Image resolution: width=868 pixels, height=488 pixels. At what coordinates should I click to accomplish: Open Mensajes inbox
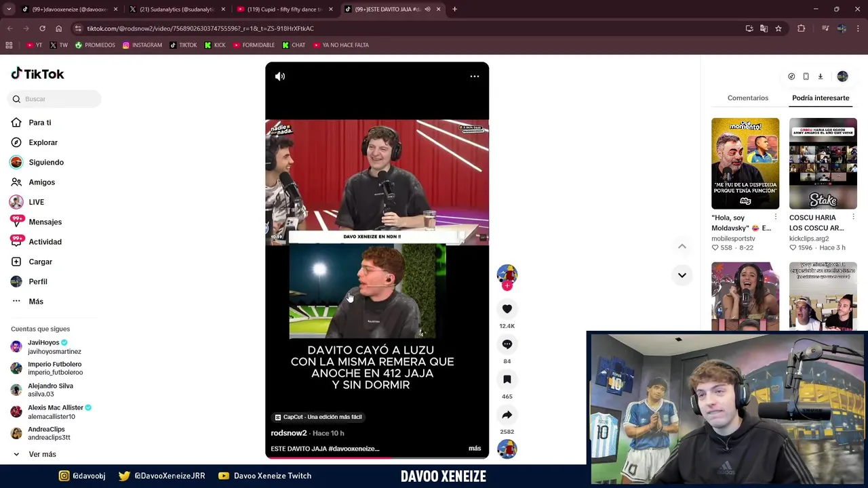point(45,222)
